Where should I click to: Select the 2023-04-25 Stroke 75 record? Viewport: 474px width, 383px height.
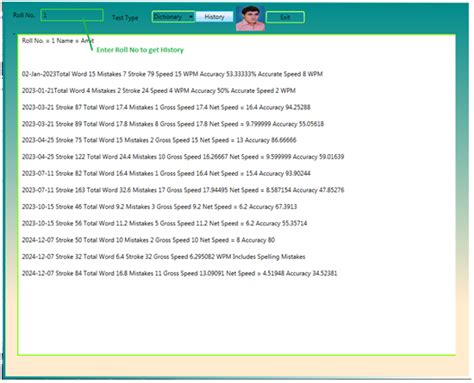pos(159,140)
